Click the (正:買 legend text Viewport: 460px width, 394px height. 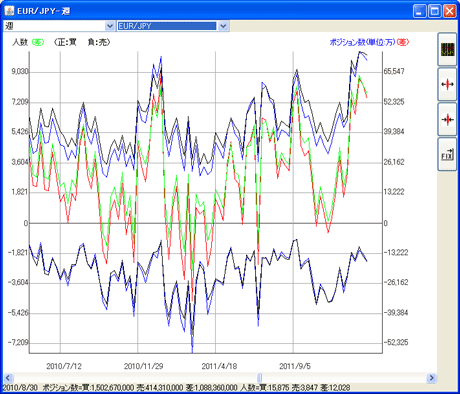pyautogui.click(x=65, y=42)
